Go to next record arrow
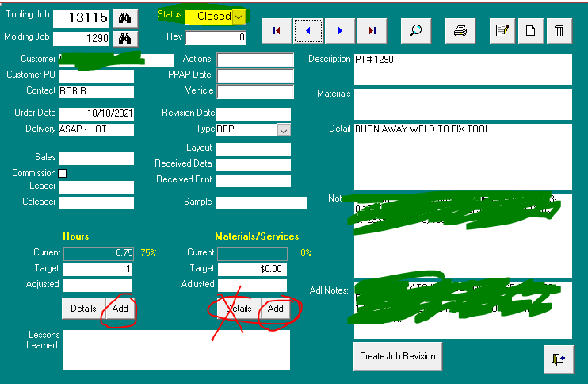This screenshot has height=384, width=588. (340, 31)
